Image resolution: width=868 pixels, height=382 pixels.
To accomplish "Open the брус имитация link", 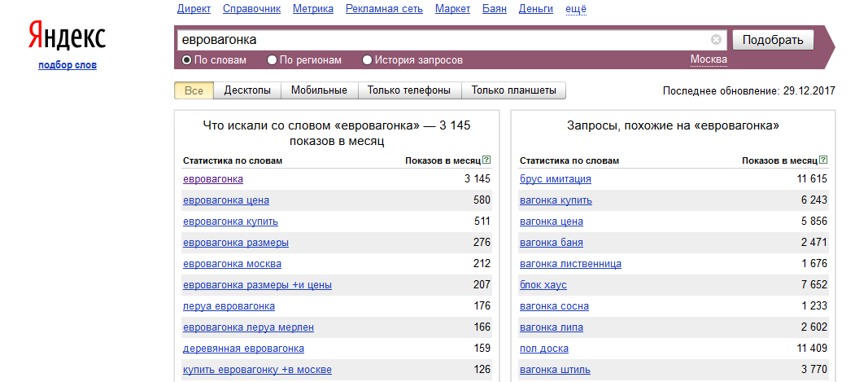I will tap(556, 179).
